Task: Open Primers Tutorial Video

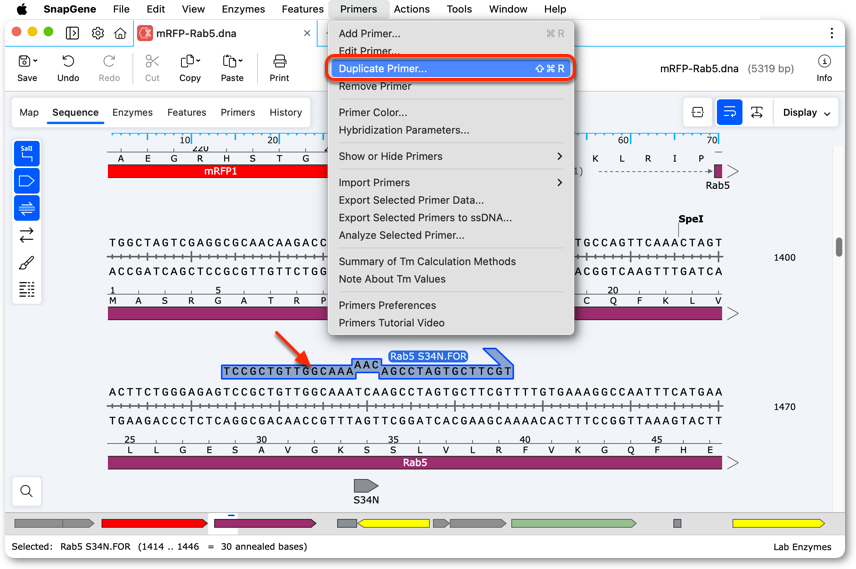Action: point(451,323)
